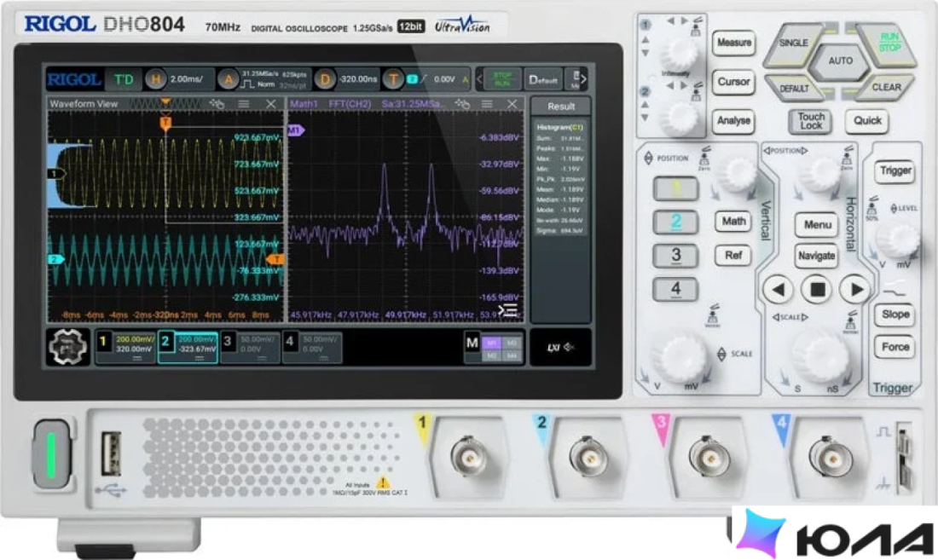This screenshot has width=938, height=560.
Task: Open the channel 2 tab showing -323.67mV offset
Action: 188,348
